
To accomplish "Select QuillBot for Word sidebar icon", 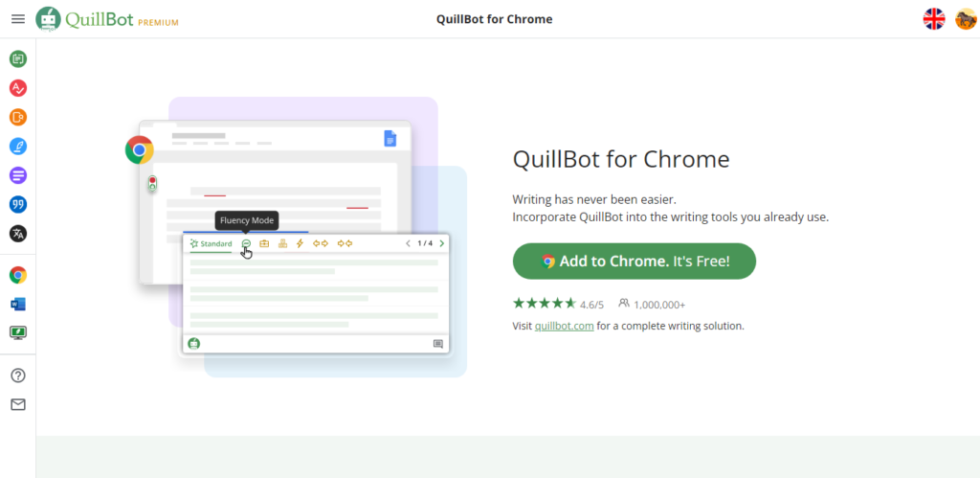I will coord(18,304).
